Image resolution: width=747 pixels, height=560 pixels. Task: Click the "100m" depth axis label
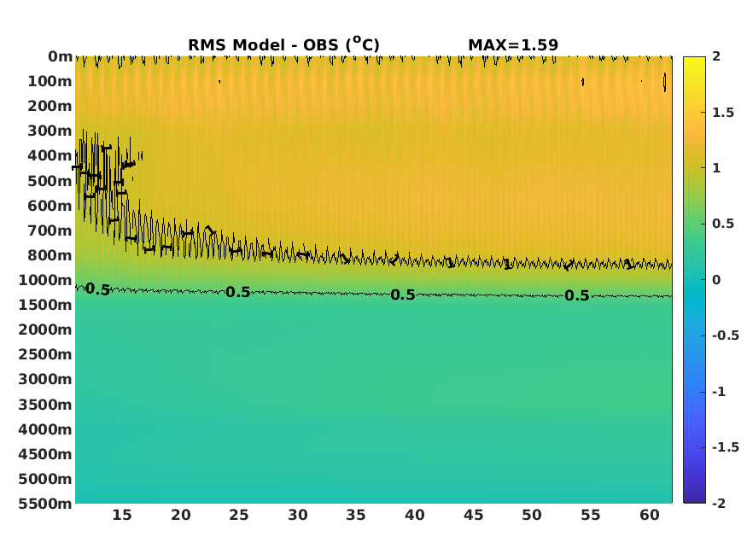click(50, 81)
